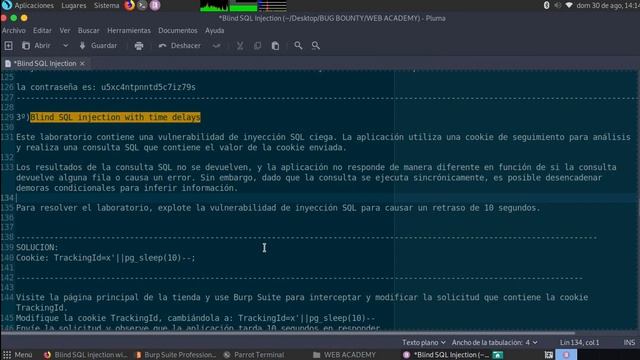This screenshot has width=640, height=360.
Task: Open the Editar menu
Action: (42, 31)
